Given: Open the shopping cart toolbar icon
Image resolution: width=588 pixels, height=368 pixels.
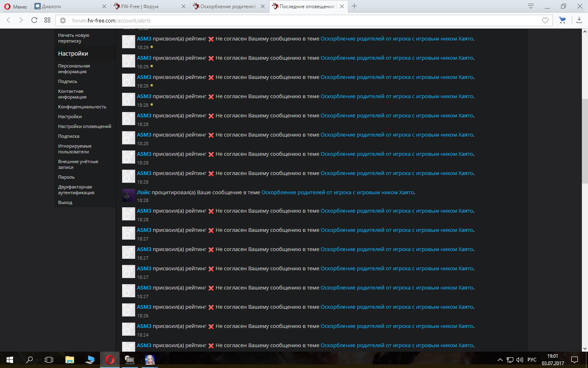Looking at the screenshot, I should coord(562,20).
